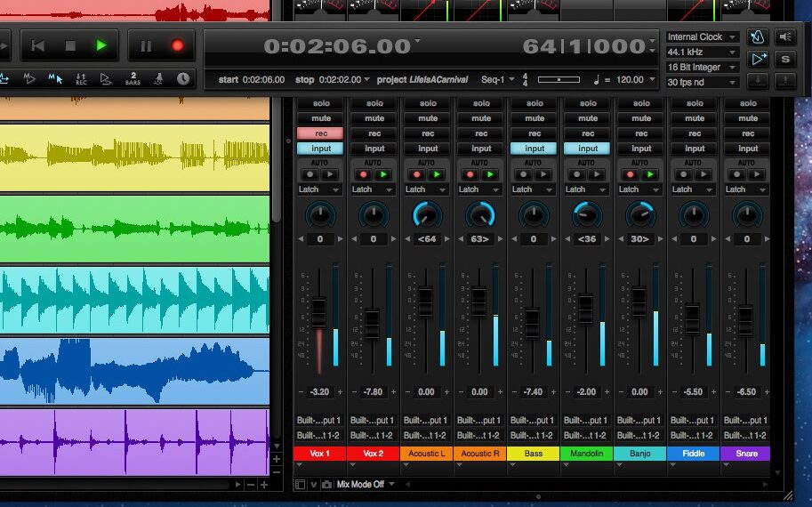The height and width of the screenshot is (507, 812).
Task: Click the green Play button
Action: point(101,45)
